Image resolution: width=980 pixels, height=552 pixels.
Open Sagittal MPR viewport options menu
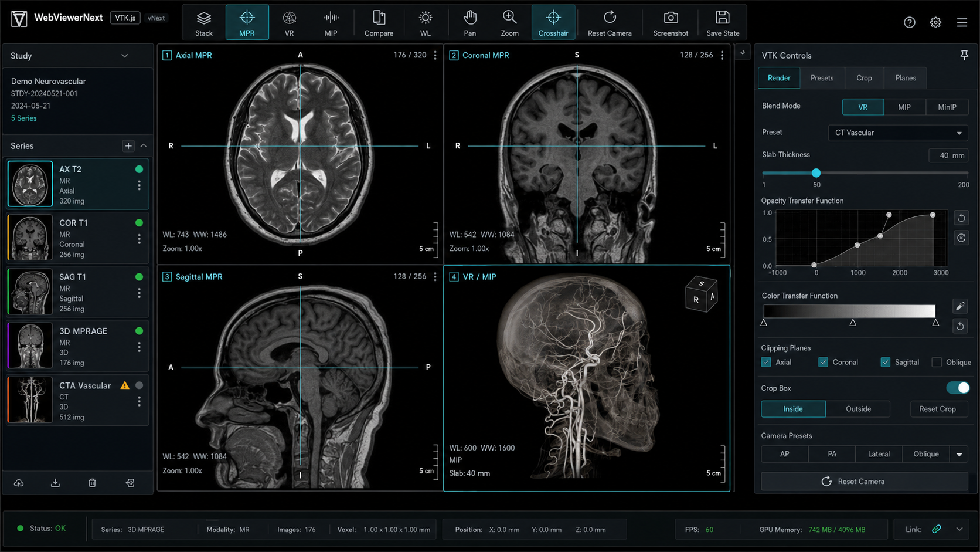pyautogui.click(x=435, y=276)
